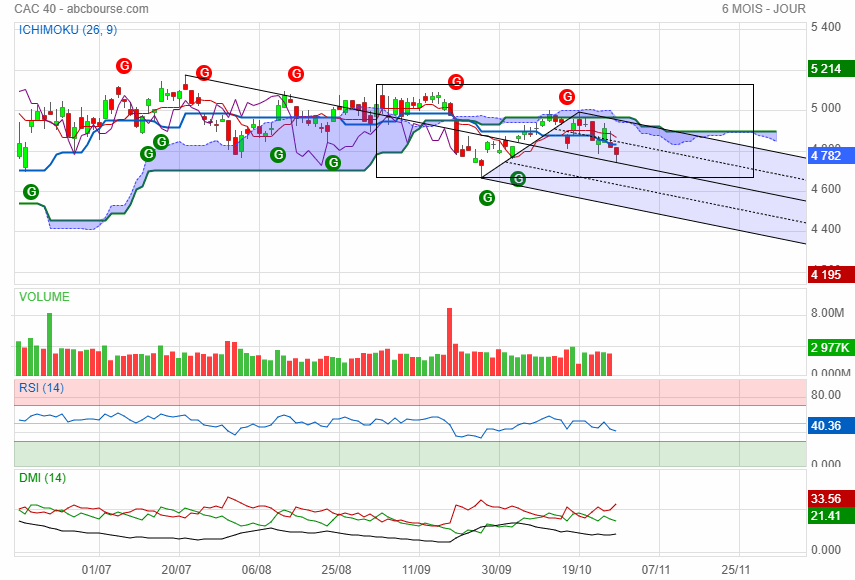Click the 11/09 date axis label
Image resolution: width=855 pixels, height=580 pixels.
point(417,570)
